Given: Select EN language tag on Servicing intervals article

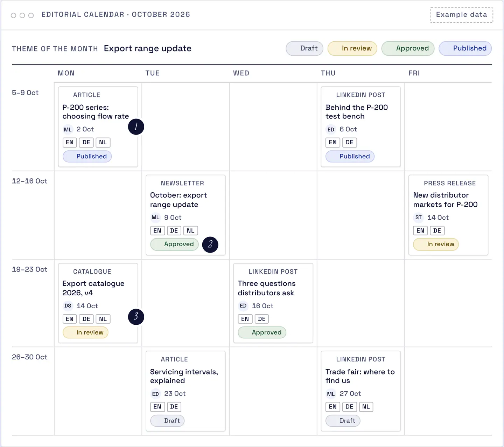Looking at the screenshot, I should (157, 407).
